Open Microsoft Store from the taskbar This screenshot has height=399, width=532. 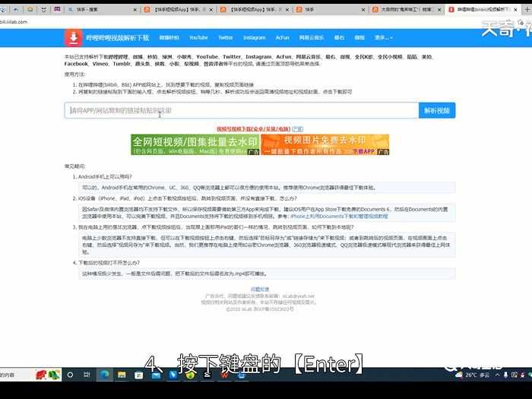click(139, 375)
